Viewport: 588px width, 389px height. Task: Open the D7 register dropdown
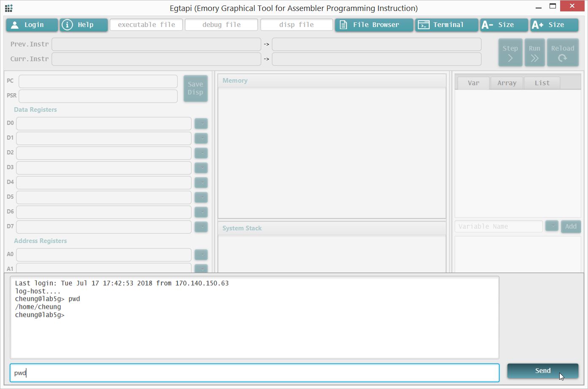tap(201, 227)
